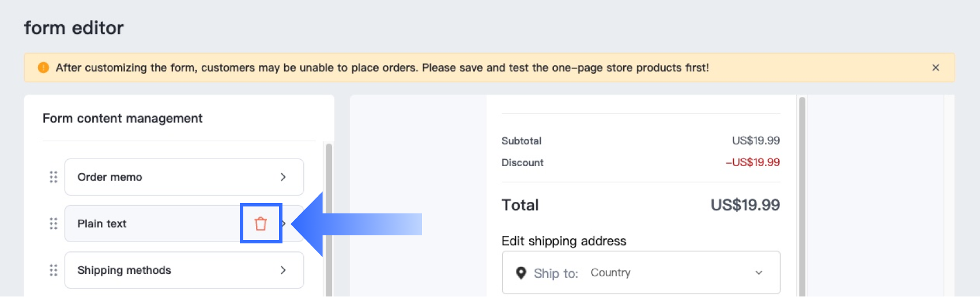Click the Country placeholder in Ship to field
The height and width of the screenshot is (297, 980).
click(610, 273)
